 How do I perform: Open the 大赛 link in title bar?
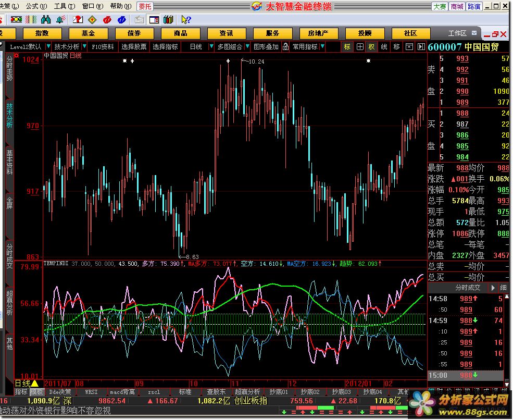tap(440, 6)
